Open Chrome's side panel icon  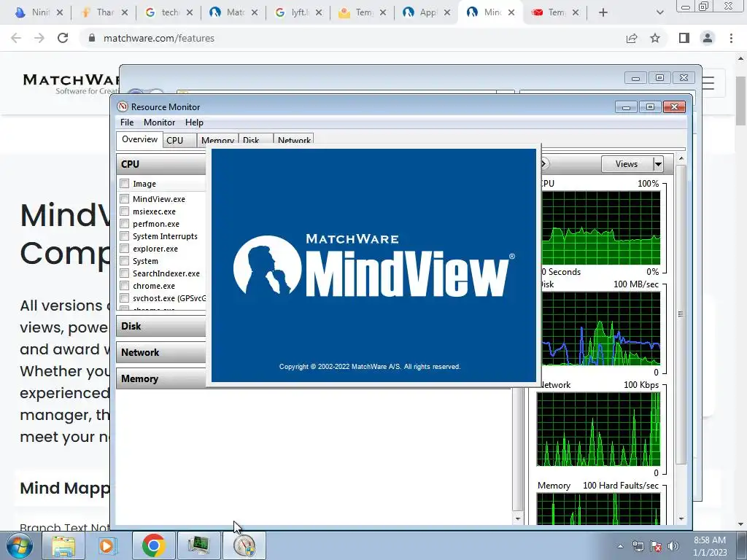684,38
